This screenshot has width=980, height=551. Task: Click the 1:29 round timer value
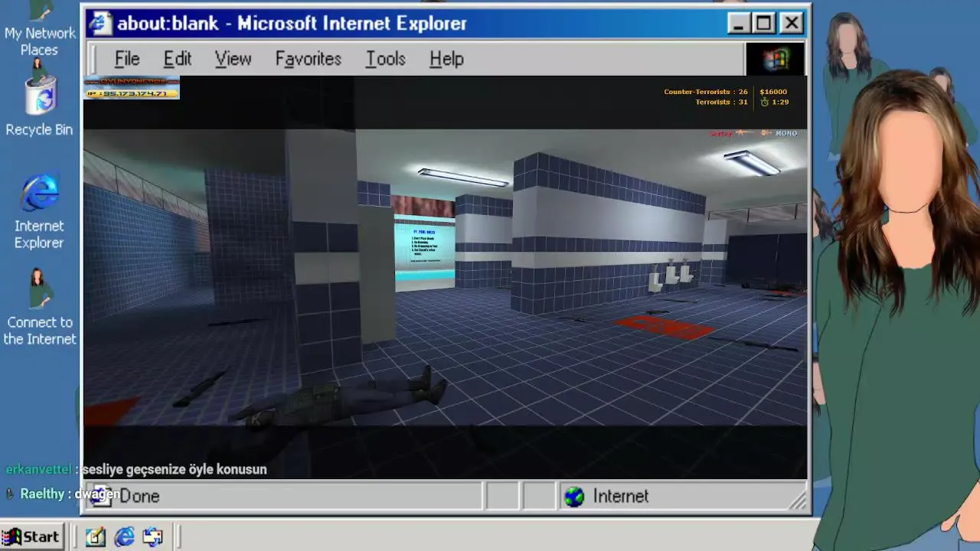pyautogui.click(x=781, y=102)
